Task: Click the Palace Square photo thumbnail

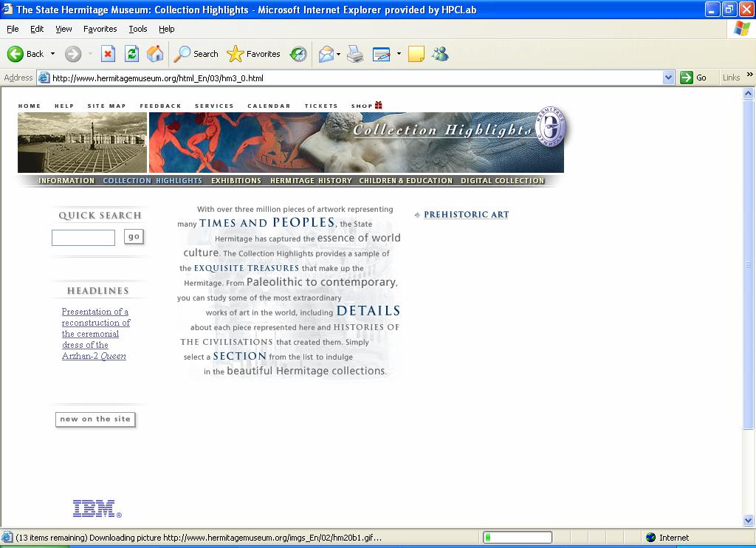Action: click(83, 143)
